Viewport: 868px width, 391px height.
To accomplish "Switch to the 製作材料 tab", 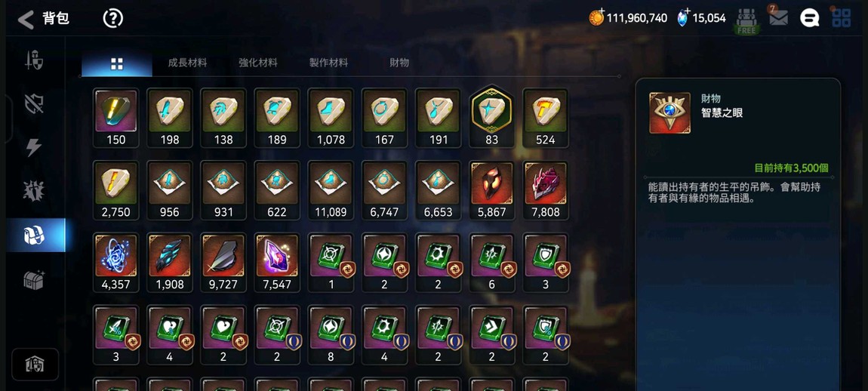I will pyautogui.click(x=328, y=63).
